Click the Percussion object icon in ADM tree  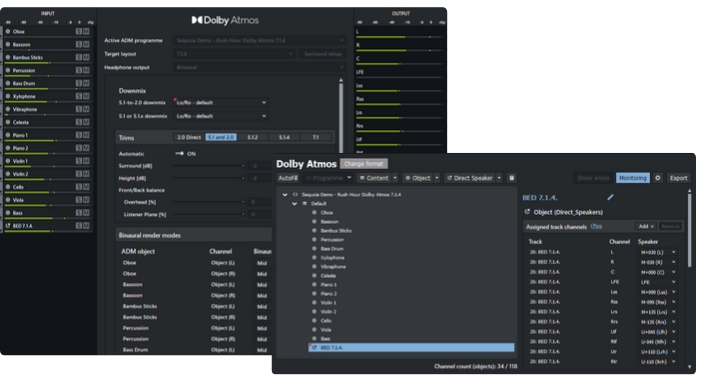(314, 240)
